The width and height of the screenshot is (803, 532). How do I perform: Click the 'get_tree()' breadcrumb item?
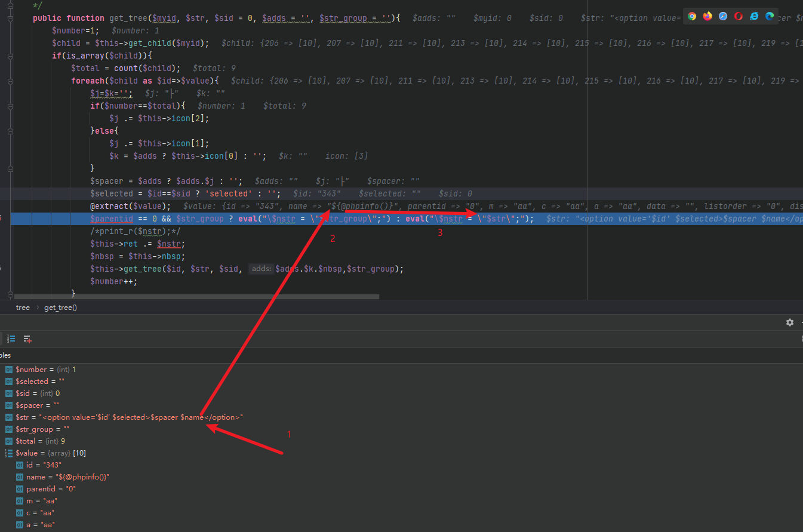(x=60, y=307)
